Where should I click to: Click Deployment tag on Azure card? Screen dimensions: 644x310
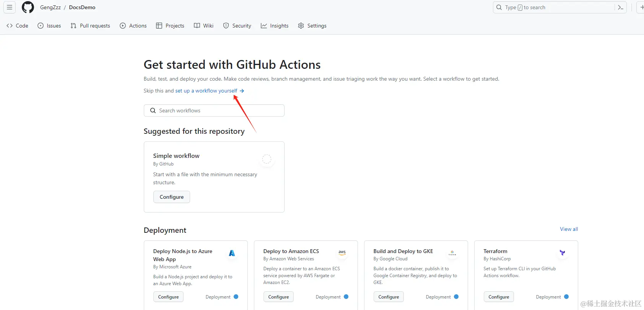[222, 297]
